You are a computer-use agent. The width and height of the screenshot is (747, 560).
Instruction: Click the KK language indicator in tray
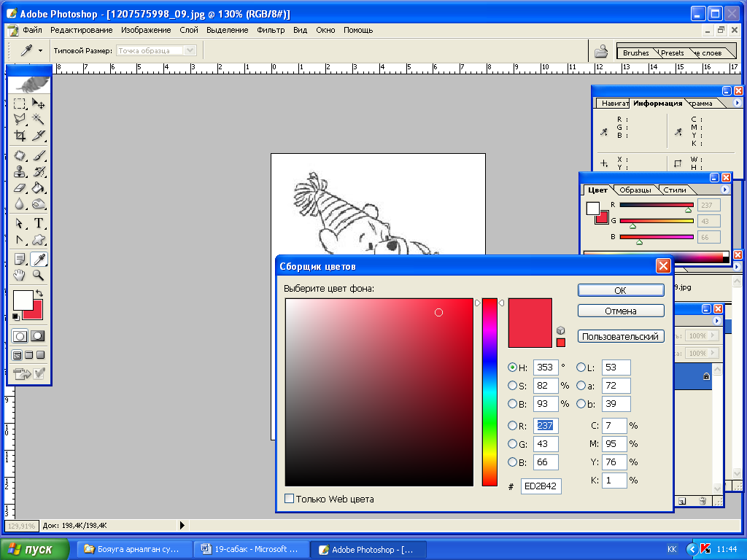pos(672,550)
